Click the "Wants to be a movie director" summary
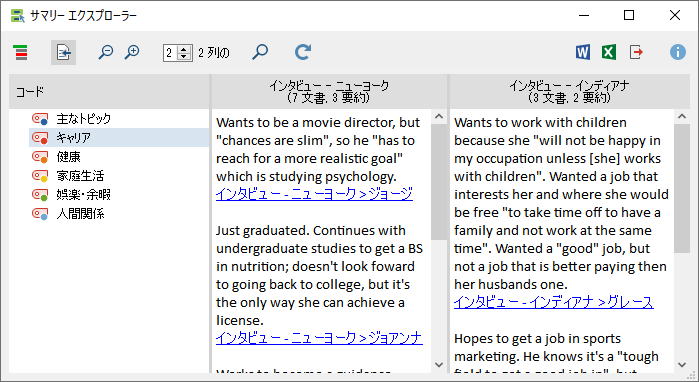This screenshot has width=699, height=382. [318, 149]
